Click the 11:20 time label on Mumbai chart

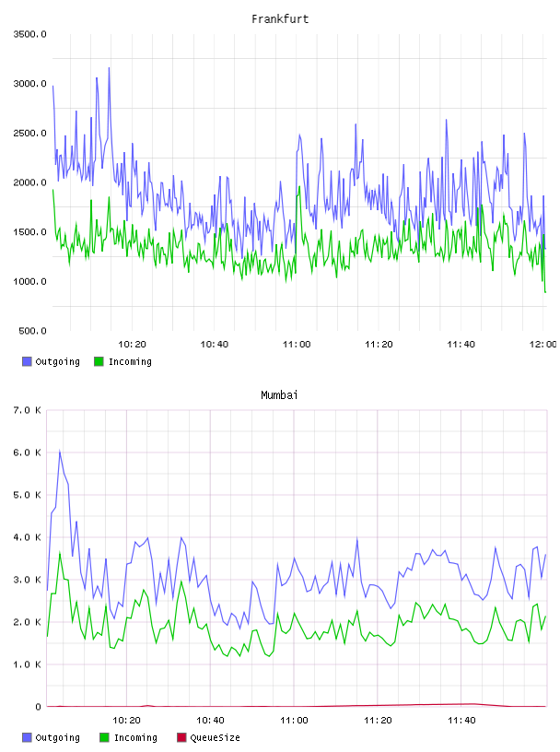click(x=378, y=721)
